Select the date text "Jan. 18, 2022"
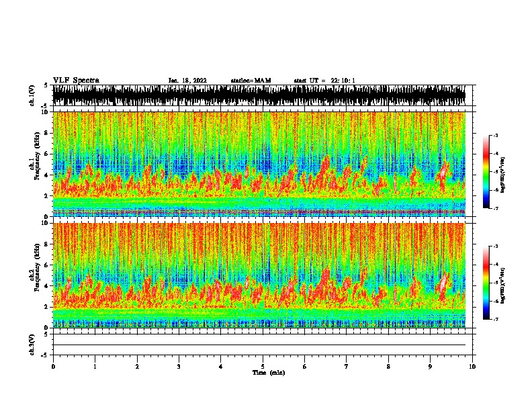Screen dimensions: 532x411 187,81
